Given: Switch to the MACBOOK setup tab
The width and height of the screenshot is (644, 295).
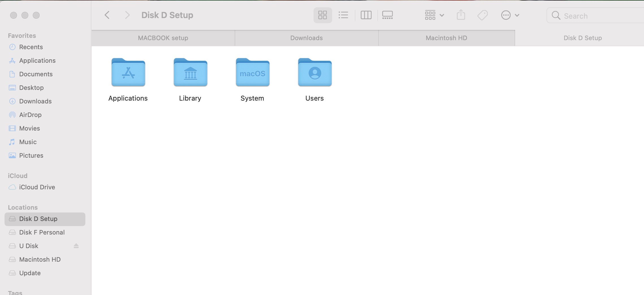Looking at the screenshot, I should pyautogui.click(x=163, y=38).
